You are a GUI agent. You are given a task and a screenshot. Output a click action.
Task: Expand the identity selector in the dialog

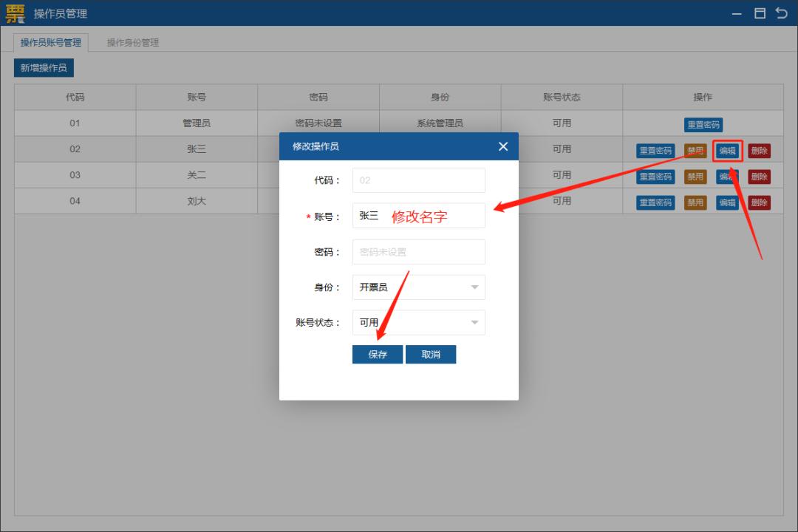coord(474,287)
